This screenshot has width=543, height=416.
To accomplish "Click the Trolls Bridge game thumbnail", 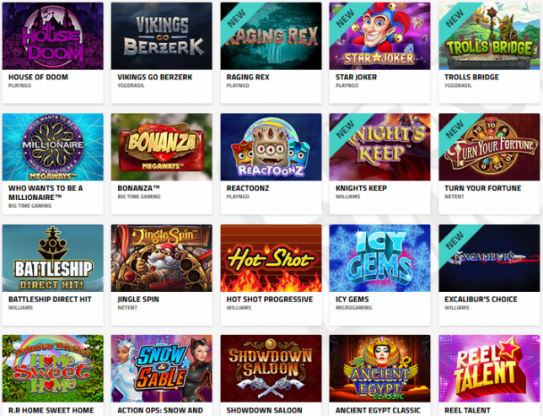I will tap(489, 36).
